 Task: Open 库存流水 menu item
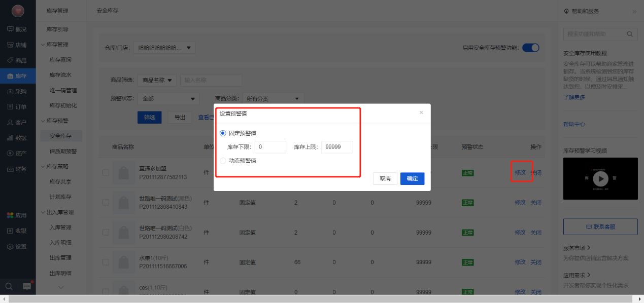click(60, 75)
